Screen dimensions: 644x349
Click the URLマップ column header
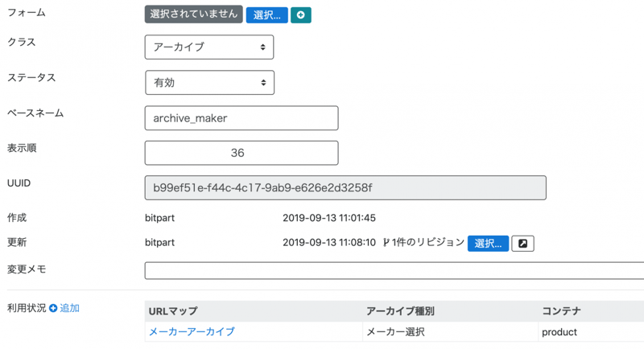tap(173, 311)
